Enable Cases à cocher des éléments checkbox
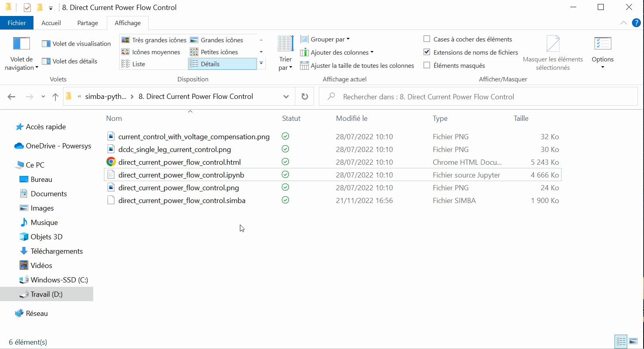 tap(427, 39)
